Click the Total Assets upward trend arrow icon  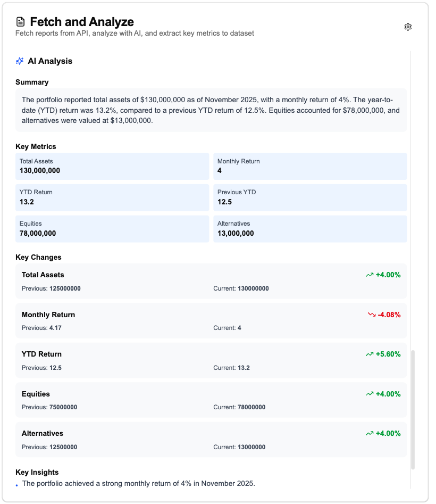coord(370,275)
